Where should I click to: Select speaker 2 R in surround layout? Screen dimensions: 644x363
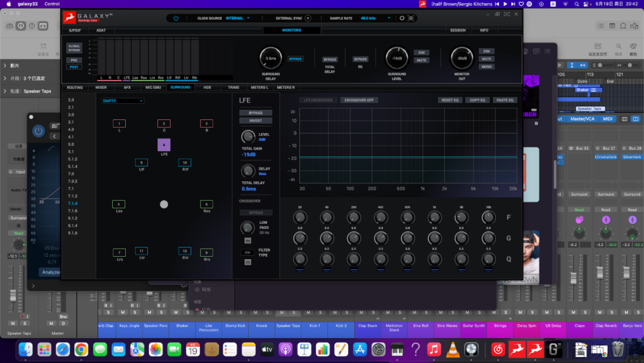coord(206,124)
